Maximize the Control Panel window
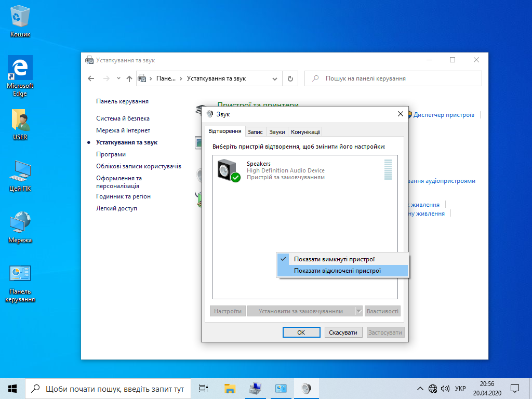Screen dimensions: 532x399 pos(453,60)
